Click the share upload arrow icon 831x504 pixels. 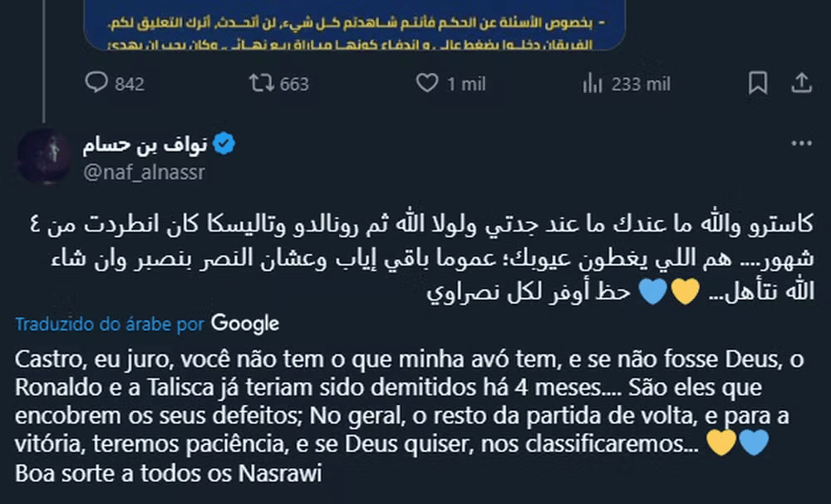pyautogui.click(x=801, y=83)
